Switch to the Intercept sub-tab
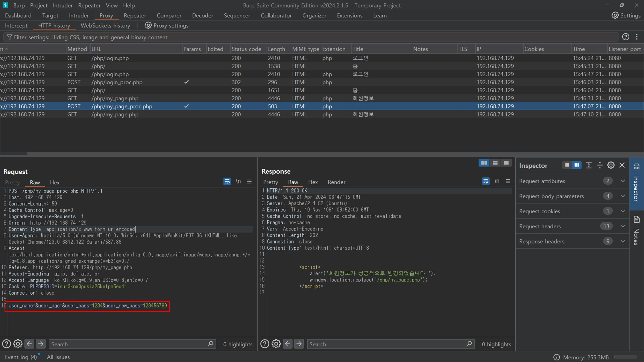644x362 pixels. point(16,26)
